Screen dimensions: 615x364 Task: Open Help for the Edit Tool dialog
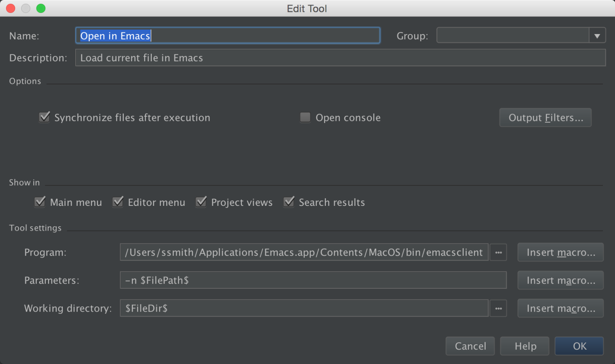[x=524, y=346]
